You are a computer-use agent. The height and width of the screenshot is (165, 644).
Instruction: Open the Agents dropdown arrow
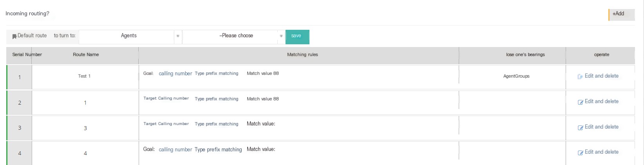coord(178,36)
